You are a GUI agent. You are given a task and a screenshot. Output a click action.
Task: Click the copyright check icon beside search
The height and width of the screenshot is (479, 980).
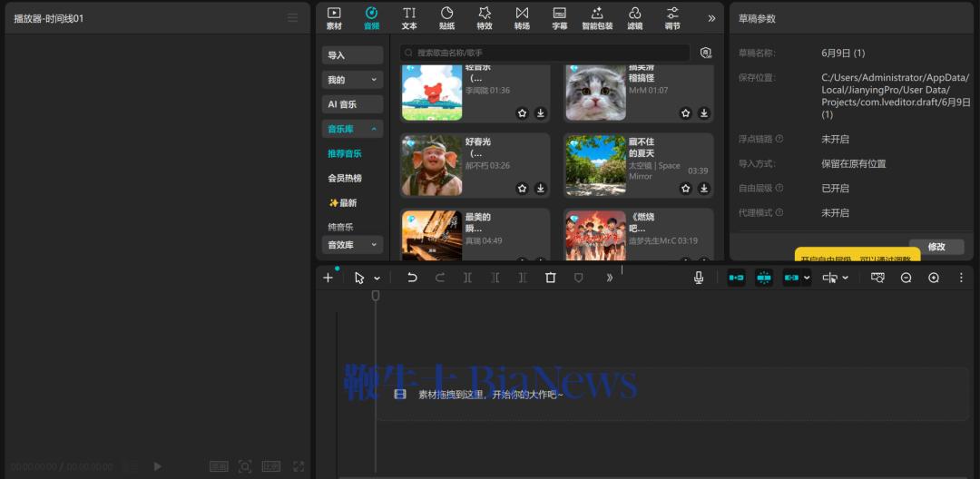[706, 54]
